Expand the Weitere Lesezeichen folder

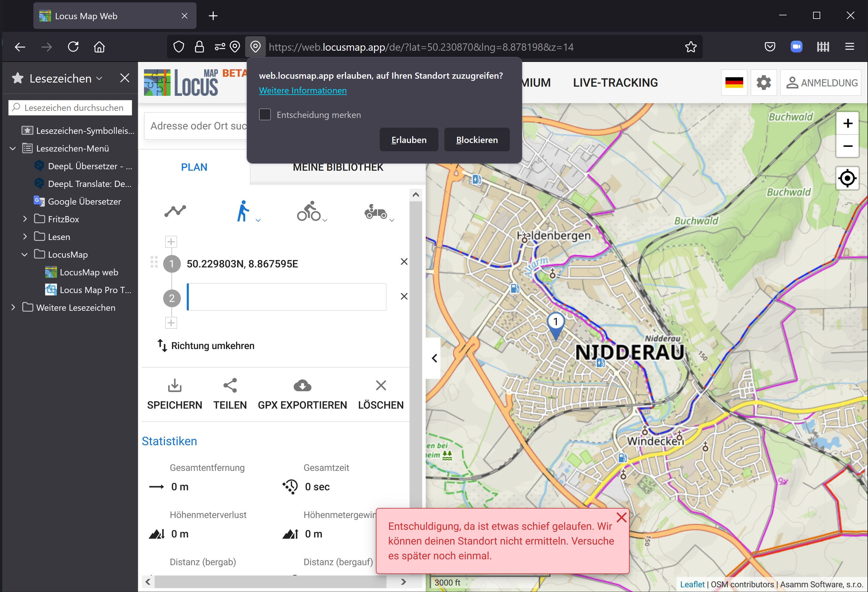tap(14, 307)
